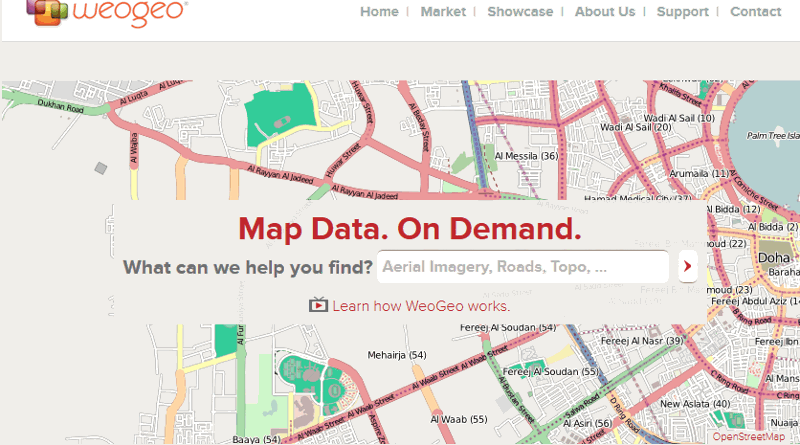Open the Showcase page

[520, 12]
